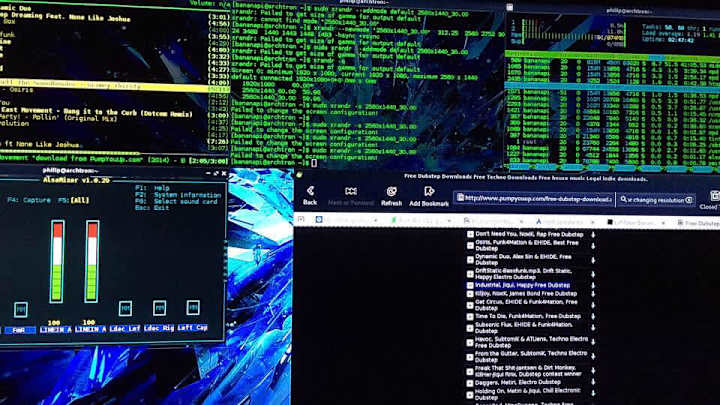Toggle the mute box above 'Left Cap' channel
Screen dimensions: 720x405
[193, 307]
